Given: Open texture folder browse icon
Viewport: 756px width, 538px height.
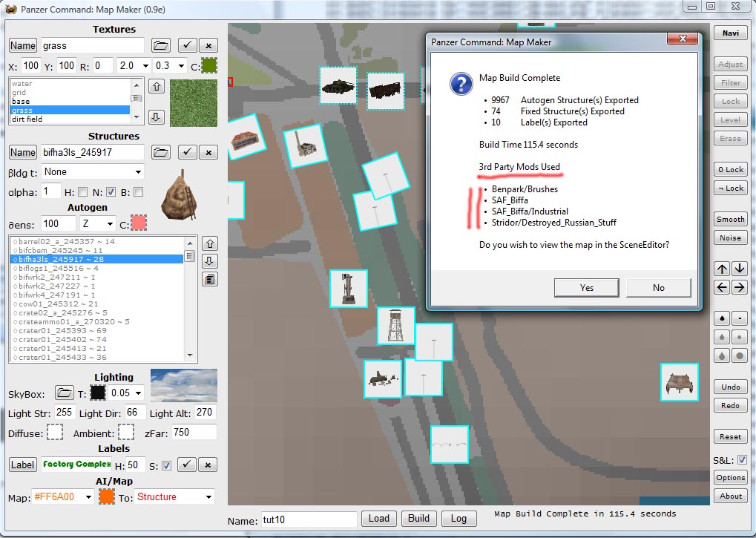Looking at the screenshot, I should 160,45.
